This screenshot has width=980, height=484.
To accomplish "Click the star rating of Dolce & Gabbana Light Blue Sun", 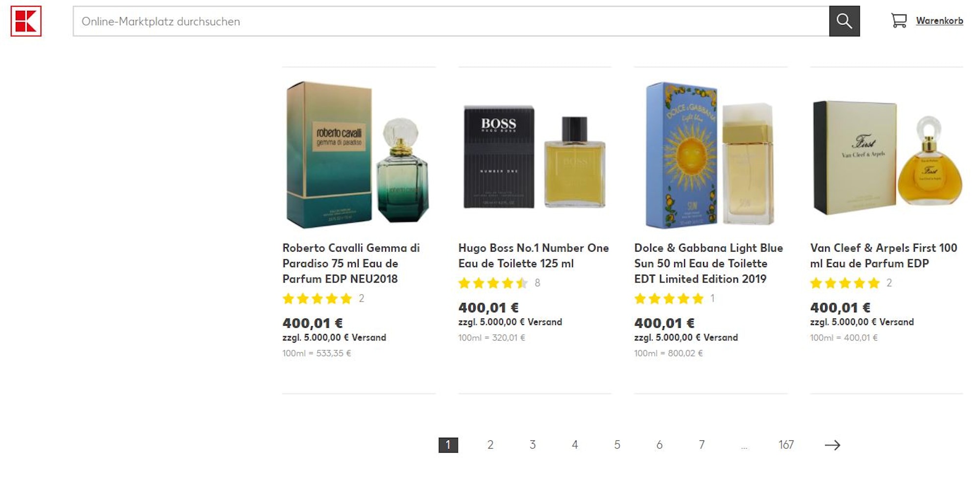I will tap(669, 298).
